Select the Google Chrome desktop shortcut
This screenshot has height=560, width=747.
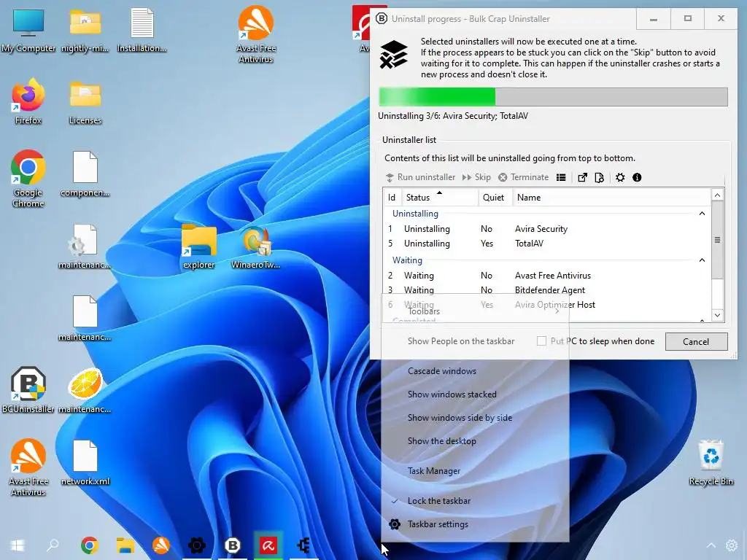28,179
